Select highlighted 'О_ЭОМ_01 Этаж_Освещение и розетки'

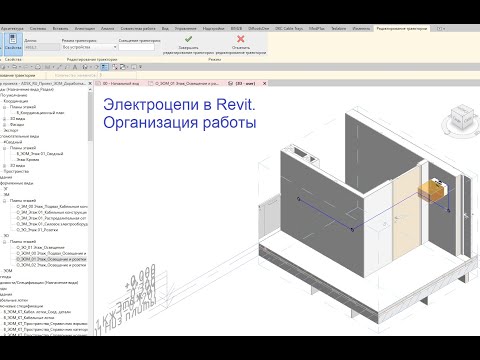coord(52,259)
